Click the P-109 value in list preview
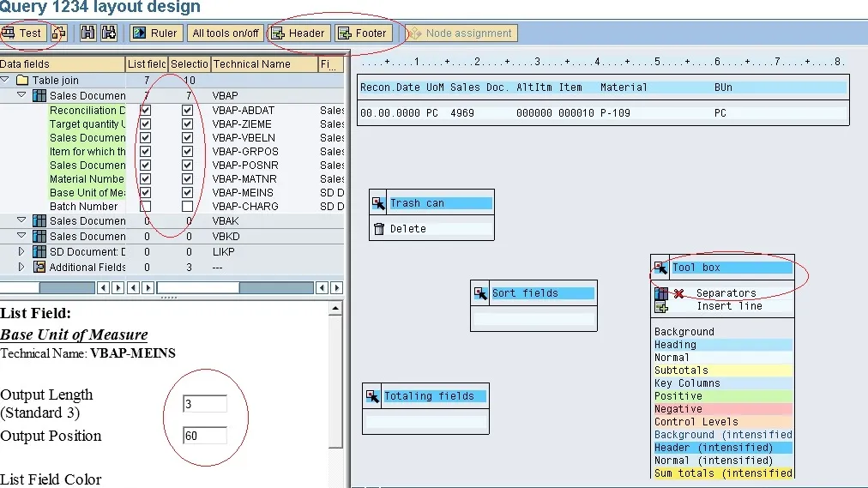The image size is (868, 488). tap(615, 113)
